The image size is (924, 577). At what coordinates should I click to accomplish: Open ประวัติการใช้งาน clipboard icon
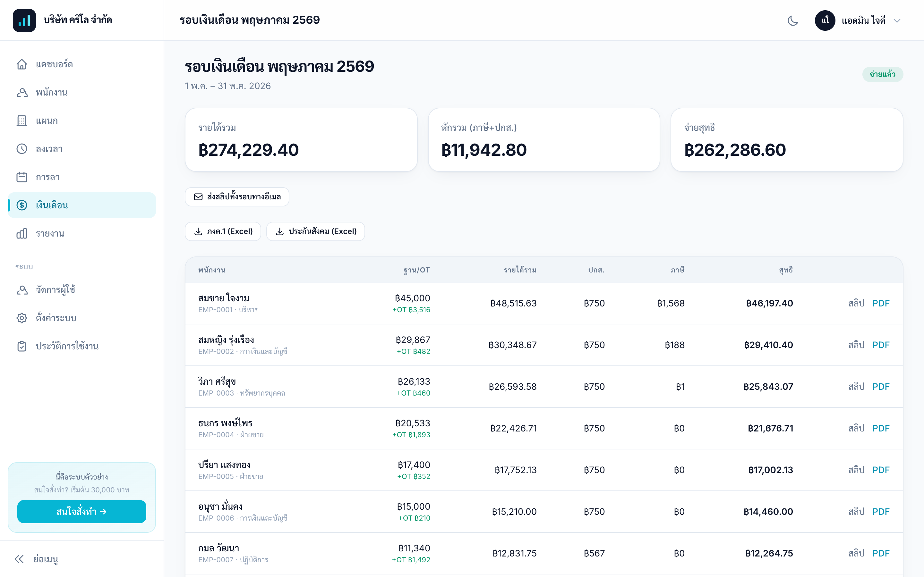tap(22, 346)
